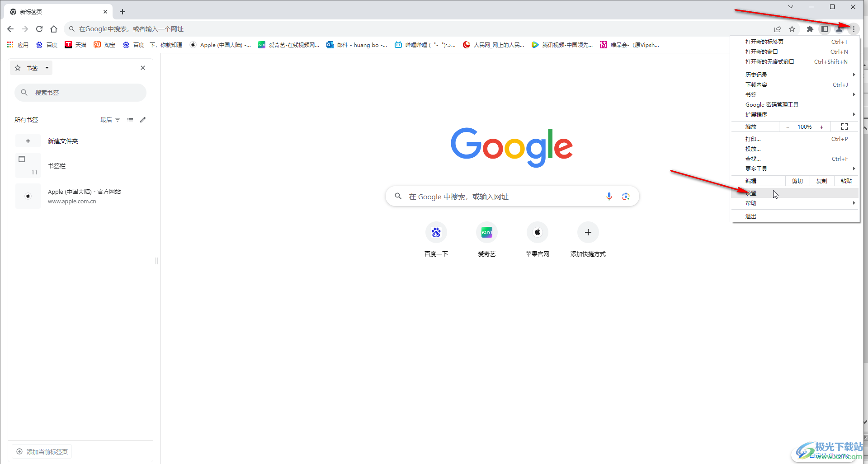Enter fullscreen via zoom row icon
Viewport: 868px width, 464px height.
click(844, 127)
